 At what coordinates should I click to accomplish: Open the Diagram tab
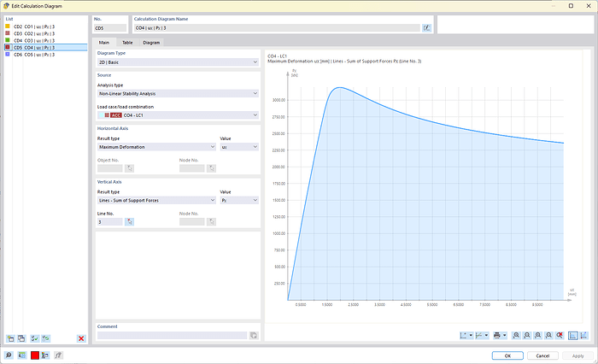pos(151,42)
